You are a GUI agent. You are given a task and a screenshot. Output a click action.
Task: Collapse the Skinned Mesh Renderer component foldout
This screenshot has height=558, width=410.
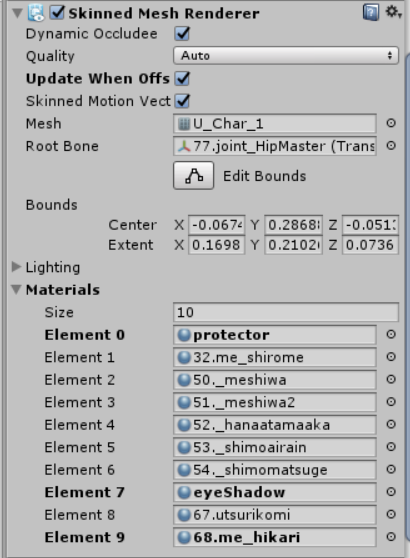coord(17,13)
